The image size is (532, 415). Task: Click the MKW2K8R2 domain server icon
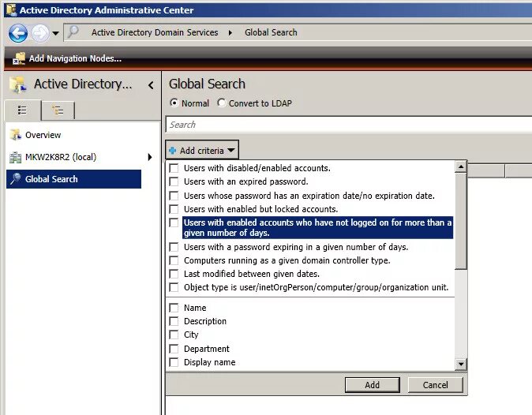16,157
